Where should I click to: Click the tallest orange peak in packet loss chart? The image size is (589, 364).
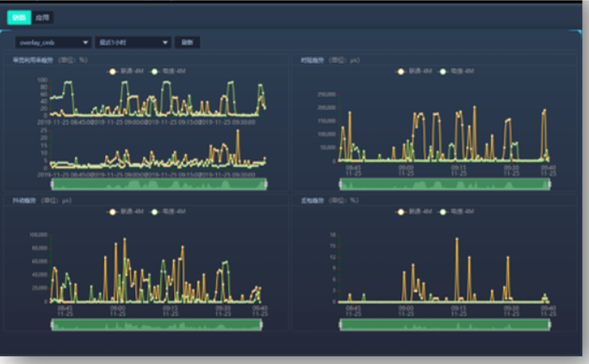pyautogui.click(x=456, y=240)
